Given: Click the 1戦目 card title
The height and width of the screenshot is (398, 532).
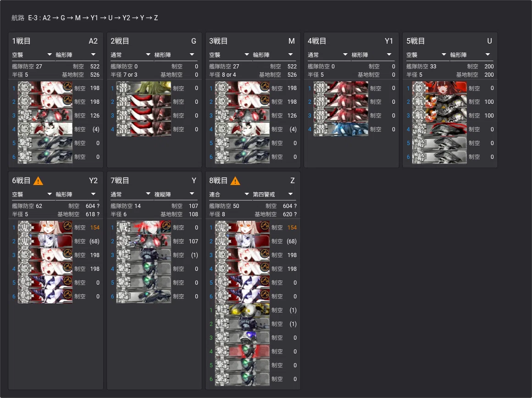Looking at the screenshot, I should click(22, 41).
